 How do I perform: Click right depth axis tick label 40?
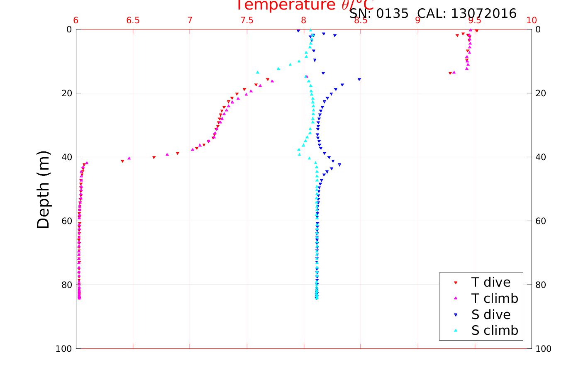click(541, 157)
